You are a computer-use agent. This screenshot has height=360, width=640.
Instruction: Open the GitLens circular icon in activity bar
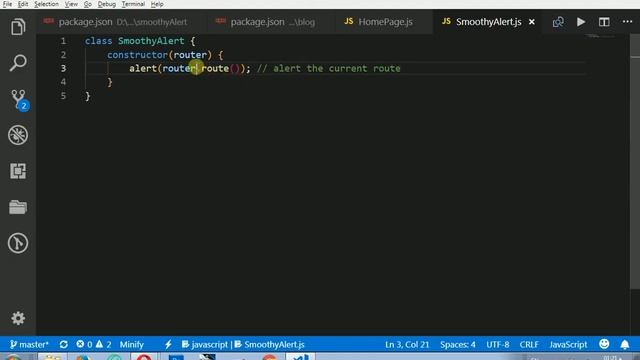coord(18,243)
